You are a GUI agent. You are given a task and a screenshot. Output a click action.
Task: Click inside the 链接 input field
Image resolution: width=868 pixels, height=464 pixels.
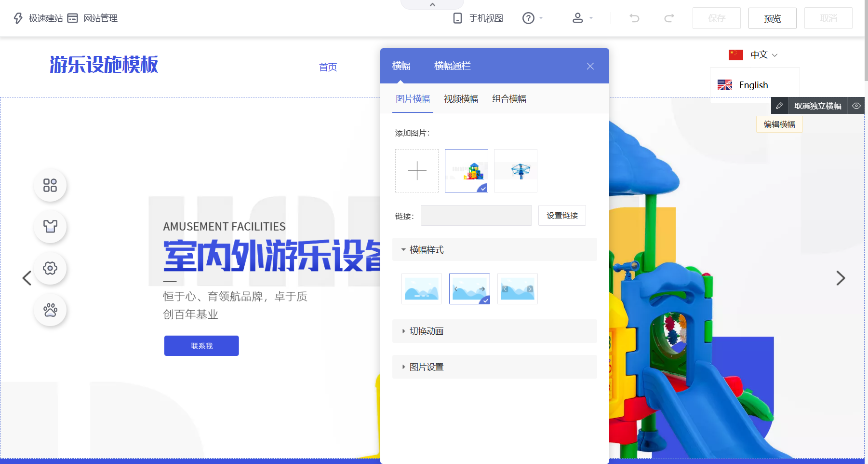(x=476, y=215)
